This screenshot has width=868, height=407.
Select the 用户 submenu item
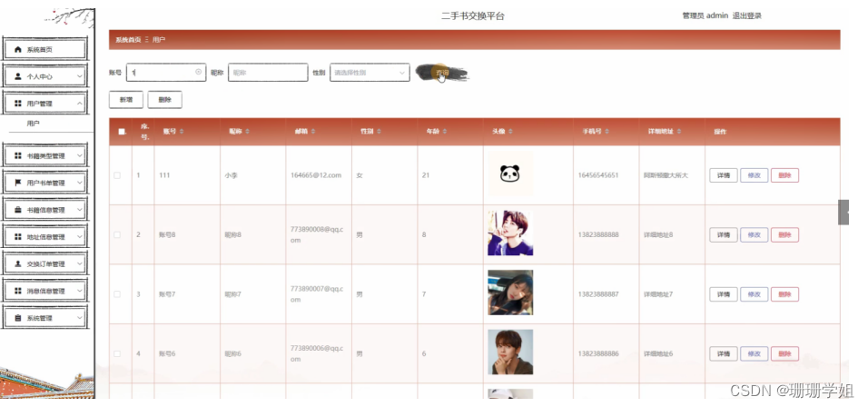pos(34,124)
